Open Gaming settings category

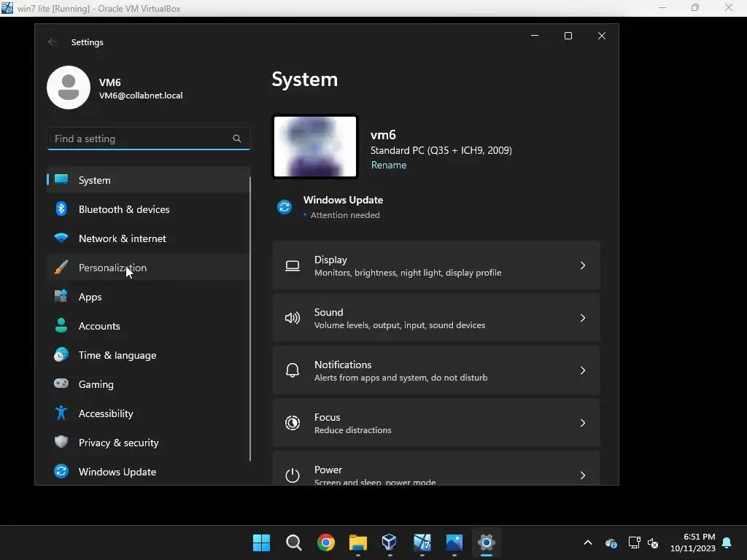[148, 384]
